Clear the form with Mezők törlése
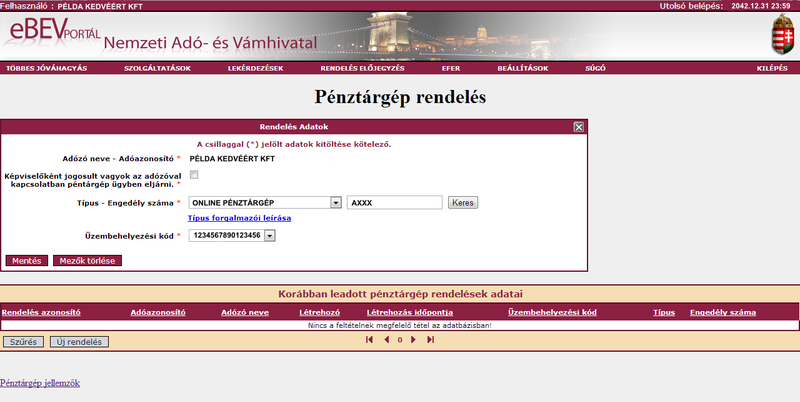 click(87, 260)
